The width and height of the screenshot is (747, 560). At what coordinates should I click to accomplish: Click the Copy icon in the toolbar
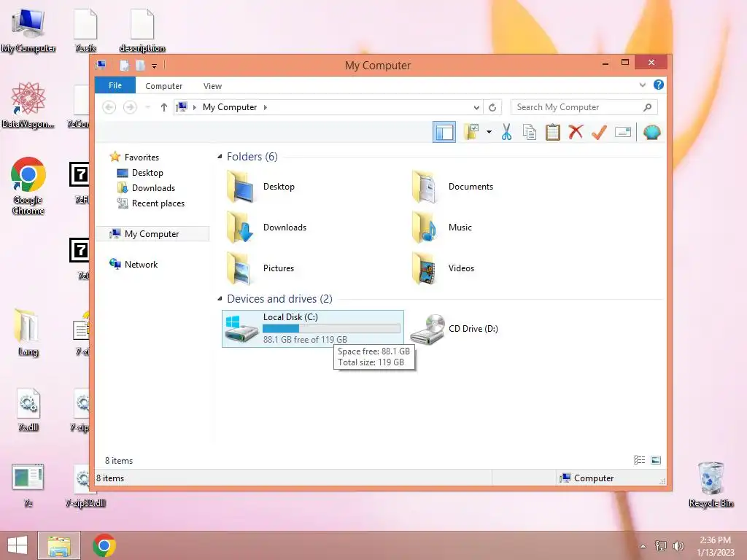(x=530, y=132)
